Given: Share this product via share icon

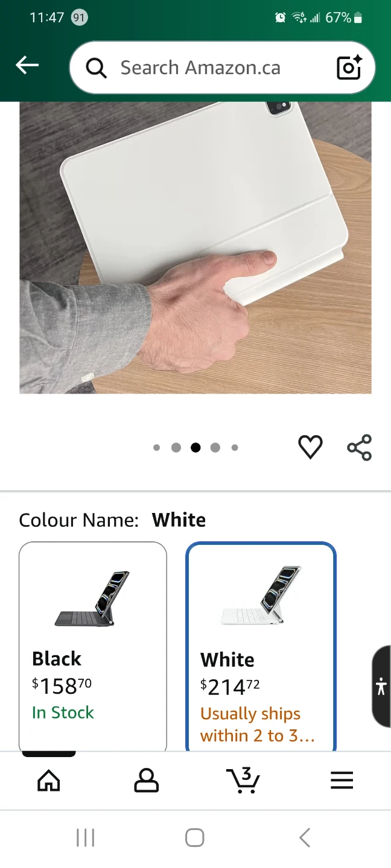Looking at the screenshot, I should tap(360, 447).
